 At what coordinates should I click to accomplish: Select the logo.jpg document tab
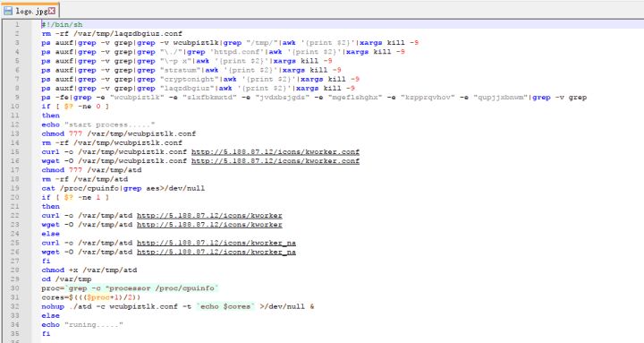point(30,10)
